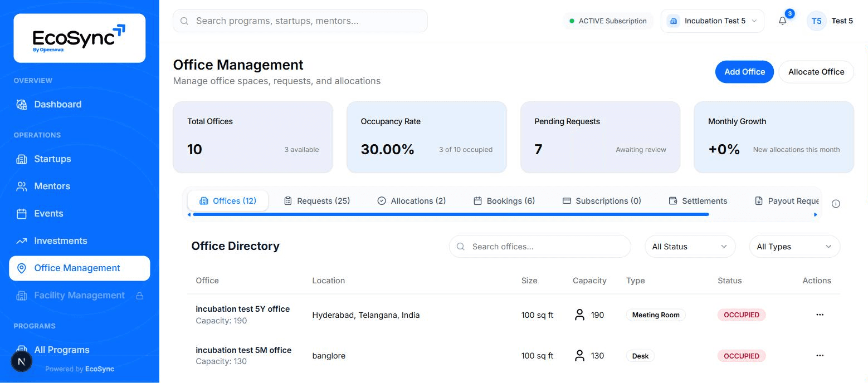
Task: Click the Status column header
Action: tap(729, 281)
